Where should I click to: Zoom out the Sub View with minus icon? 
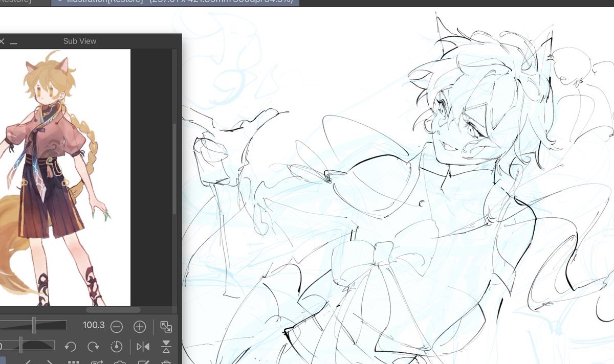(x=117, y=326)
